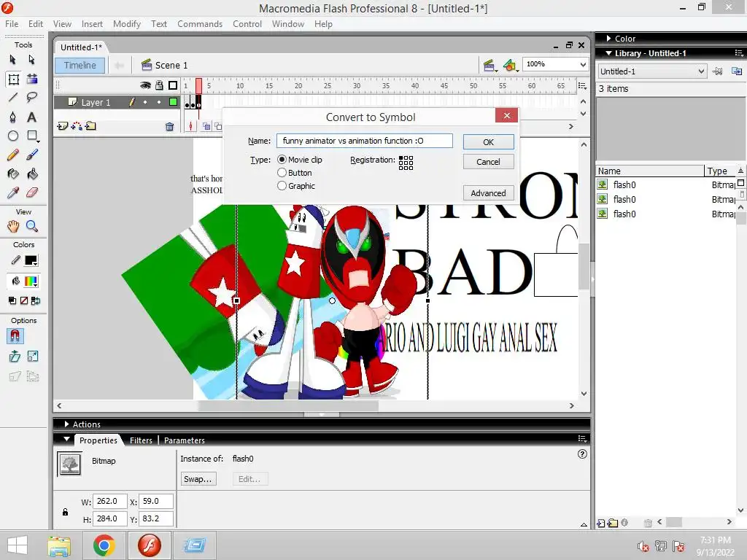This screenshot has height=560, width=747.
Task: Toggle show/hide all layers eye icon
Action: tap(145, 85)
